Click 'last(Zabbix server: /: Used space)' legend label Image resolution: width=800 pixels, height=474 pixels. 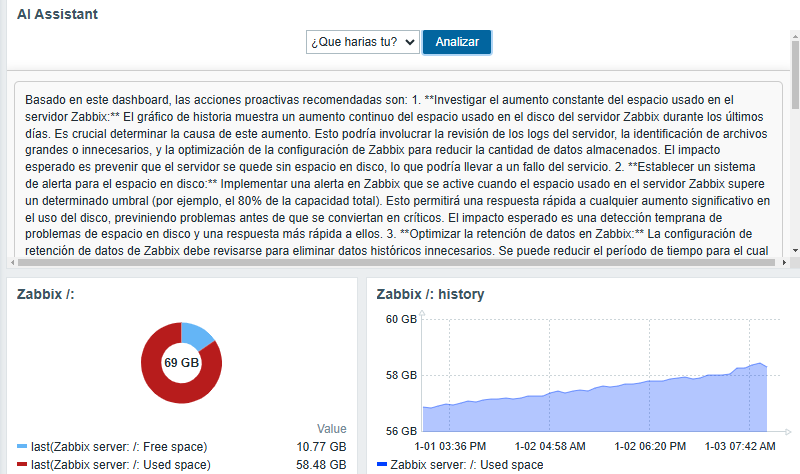[x=120, y=465]
